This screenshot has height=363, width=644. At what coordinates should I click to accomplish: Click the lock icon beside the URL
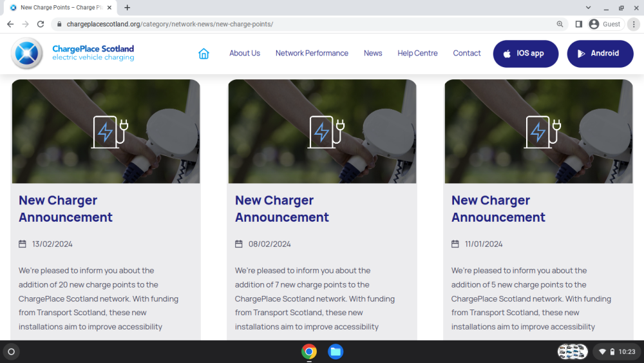(59, 25)
